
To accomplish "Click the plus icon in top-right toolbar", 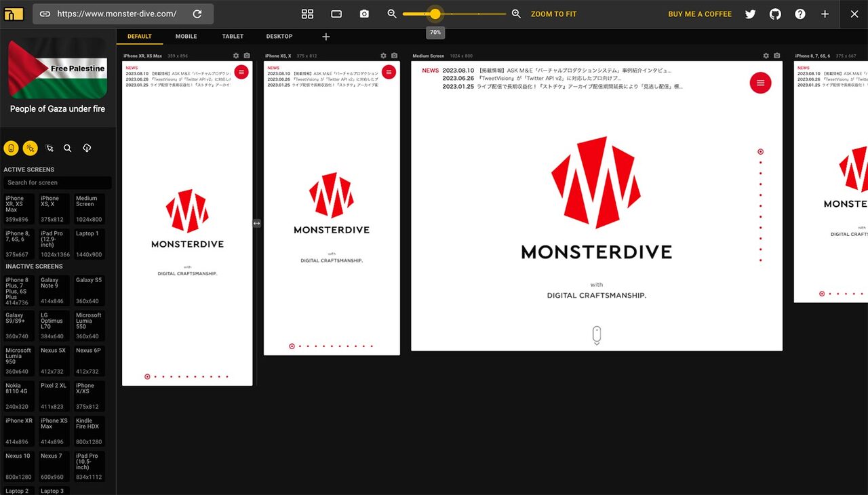I will (x=825, y=14).
